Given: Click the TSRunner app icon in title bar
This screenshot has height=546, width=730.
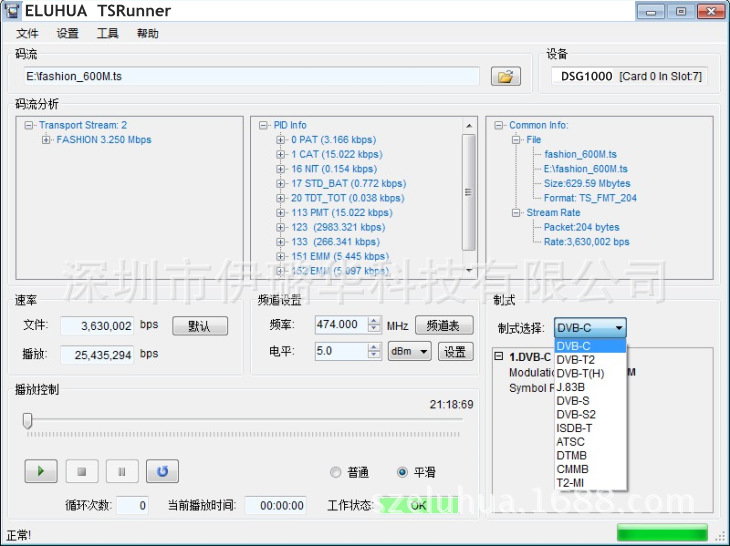Looking at the screenshot, I should click(12, 11).
